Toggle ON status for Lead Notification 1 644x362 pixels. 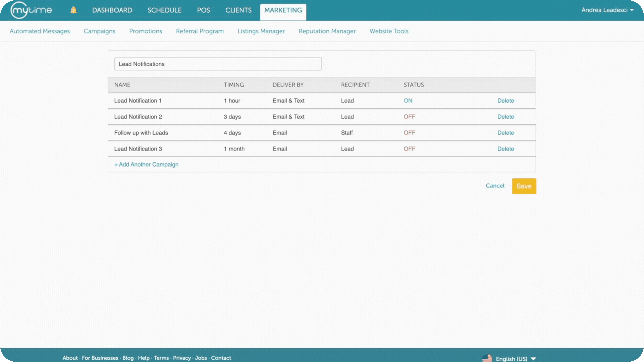tap(408, 101)
